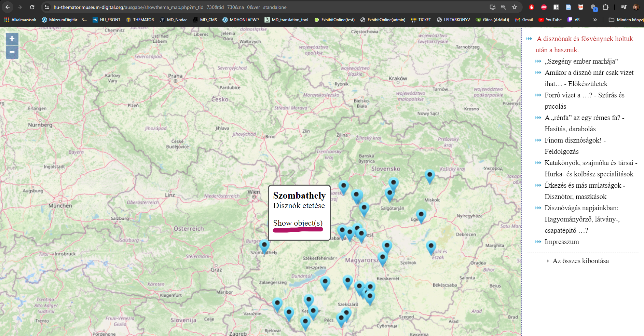644x336 pixels.
Task: Open the Impresszum link in sidebar
Action: click(x=562, y=242)
